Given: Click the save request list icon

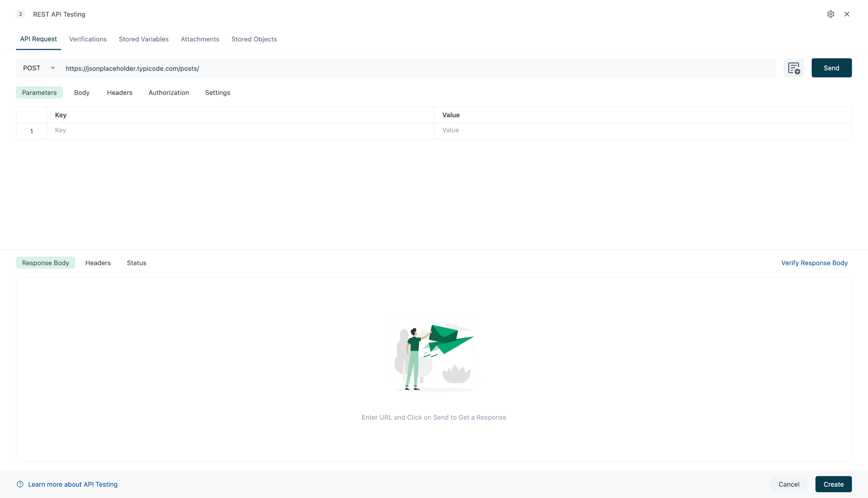Looking at the screenshot, I should pos(793,68).
